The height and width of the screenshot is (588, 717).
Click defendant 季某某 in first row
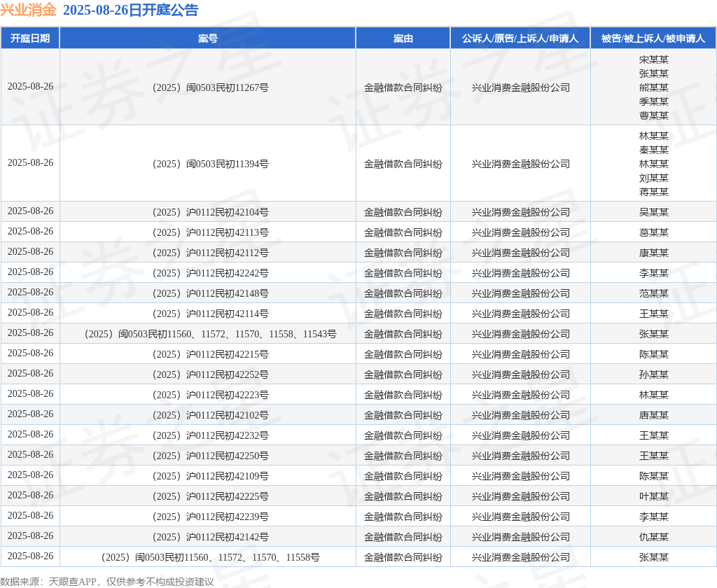click(653, 101)
